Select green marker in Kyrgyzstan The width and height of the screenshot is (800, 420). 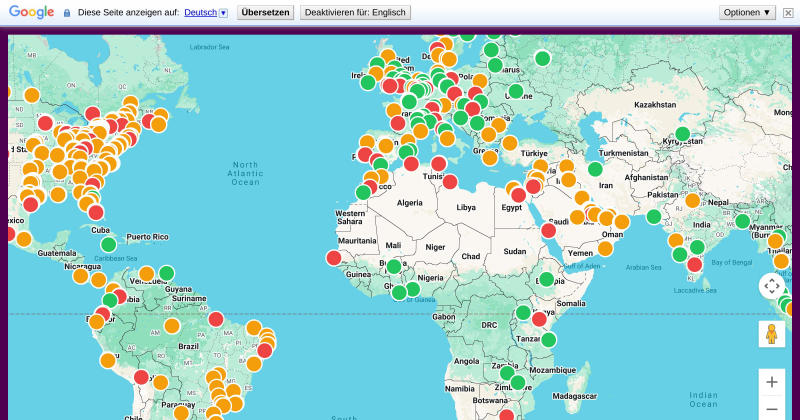[683, 134]
